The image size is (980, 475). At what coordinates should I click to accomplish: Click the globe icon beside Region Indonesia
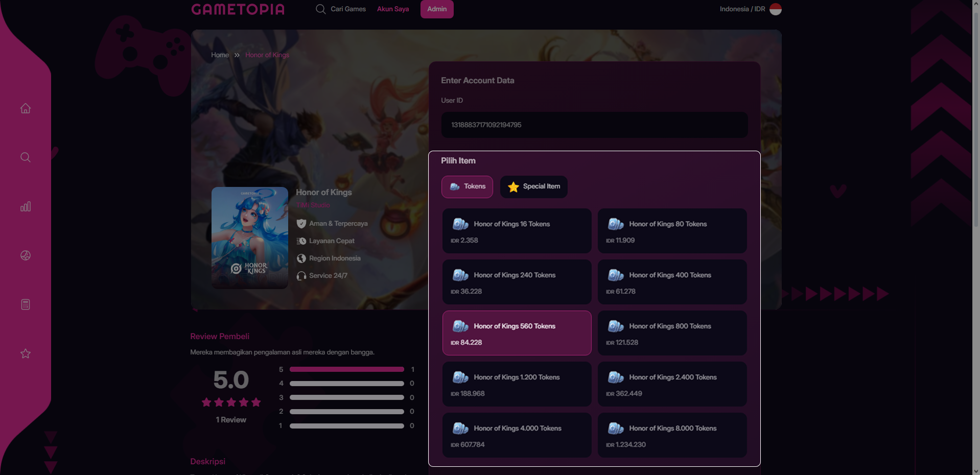[301, 258]
